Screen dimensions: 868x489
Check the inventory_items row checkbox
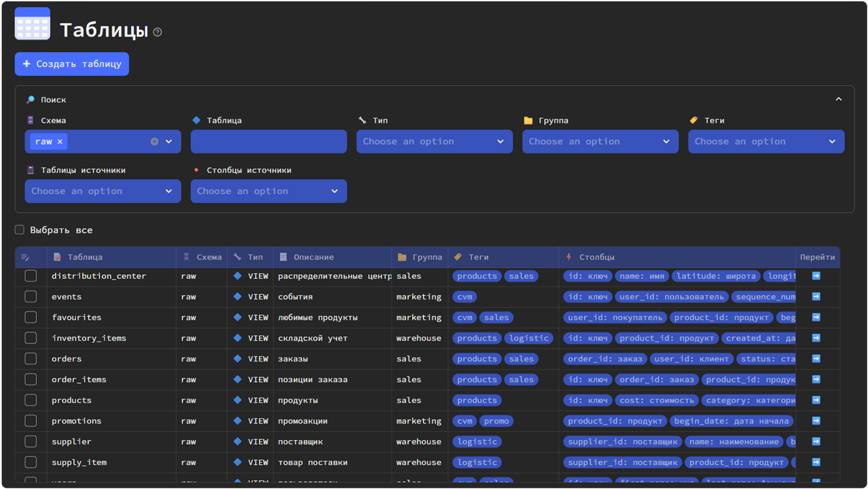31,338
